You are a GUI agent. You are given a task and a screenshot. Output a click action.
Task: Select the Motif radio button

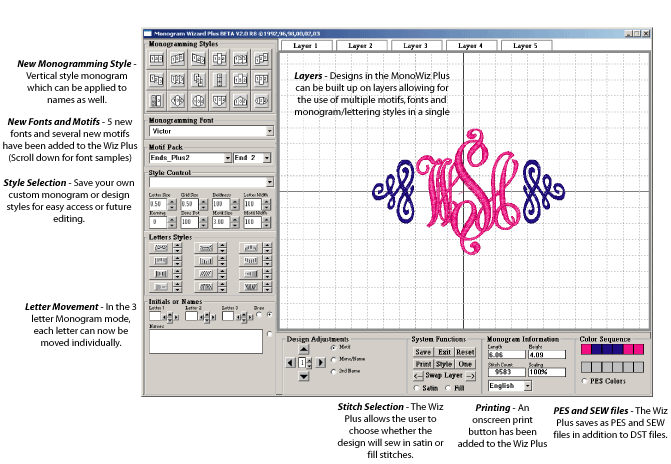[333, 348]
